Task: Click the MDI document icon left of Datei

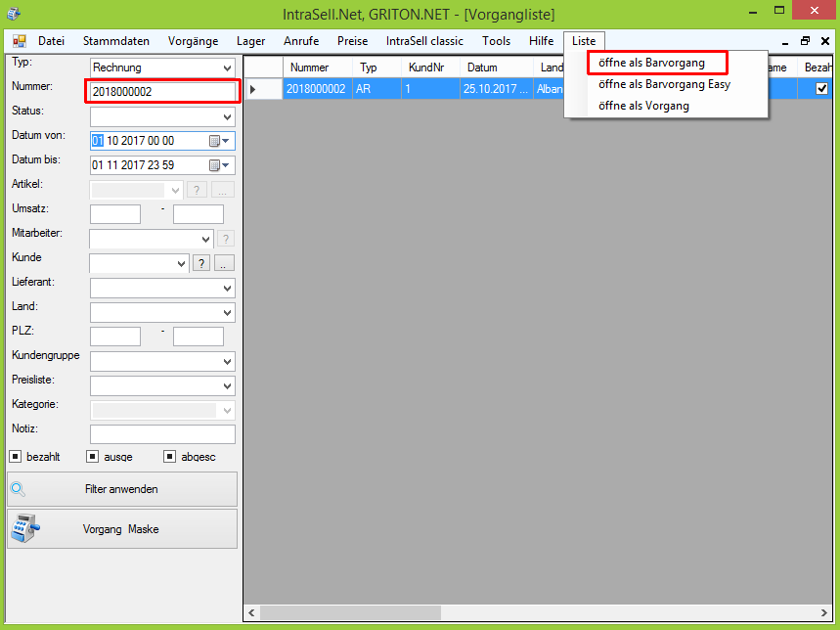Action: [x=20, y=41]
